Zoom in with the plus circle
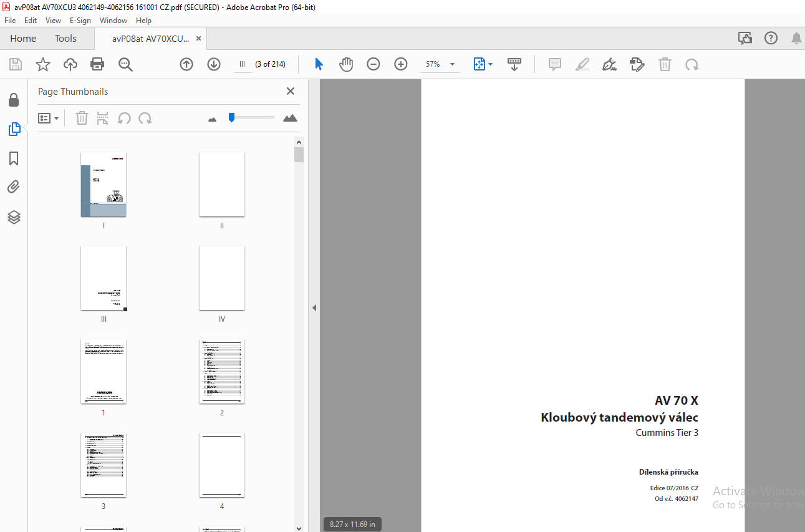 coord(401,64)
